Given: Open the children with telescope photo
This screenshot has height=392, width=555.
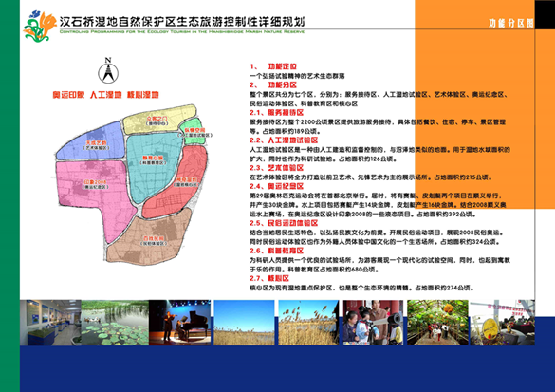Looking at the screenshot, I should [373, 323].
